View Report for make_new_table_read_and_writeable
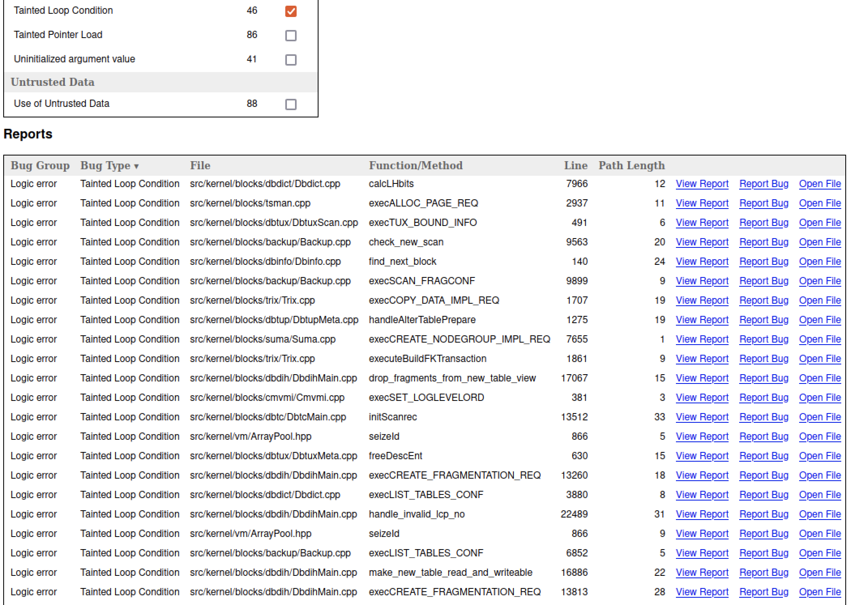The height and width of the screenshot is (605, 868). click(x=702, y=573)
